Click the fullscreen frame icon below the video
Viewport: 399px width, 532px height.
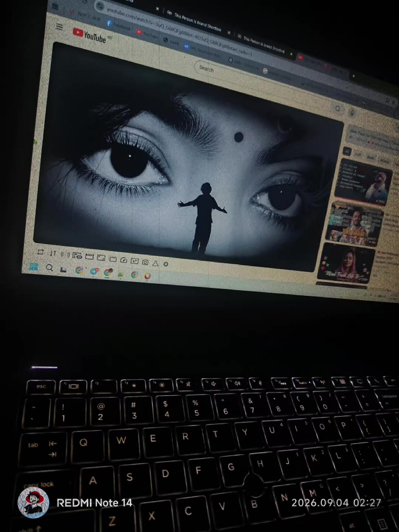[101, 258]
